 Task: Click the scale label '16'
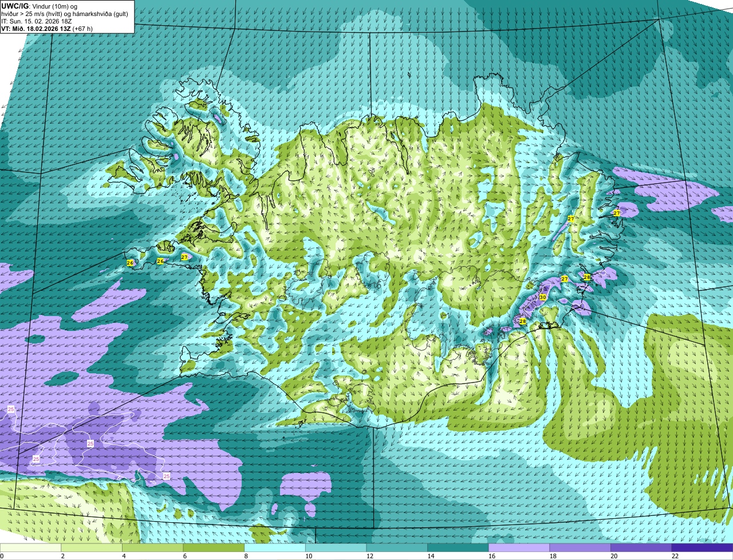pyautogui.click(x=491, y=556)
